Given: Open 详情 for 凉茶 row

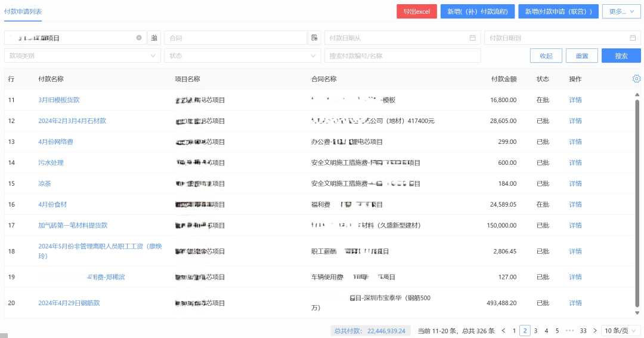Looking at the screenshot, I should 575,184.
